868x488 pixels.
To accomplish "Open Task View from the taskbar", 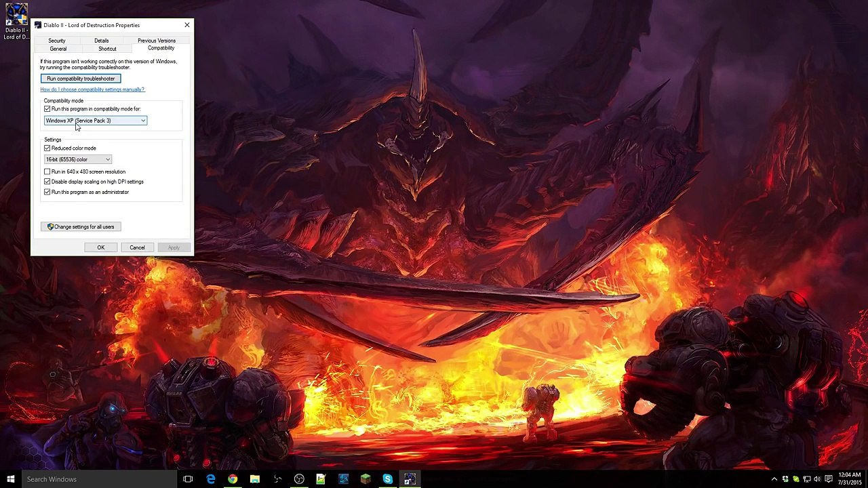I will tap(188, 479).
